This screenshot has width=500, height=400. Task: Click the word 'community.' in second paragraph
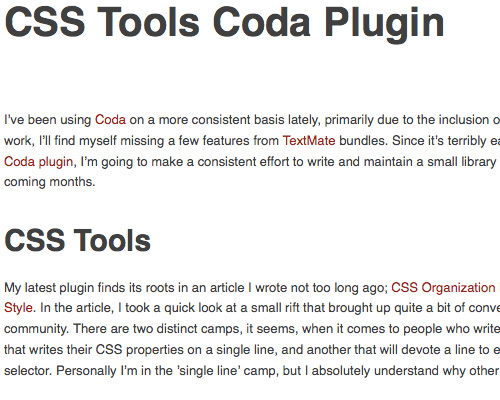36,329
